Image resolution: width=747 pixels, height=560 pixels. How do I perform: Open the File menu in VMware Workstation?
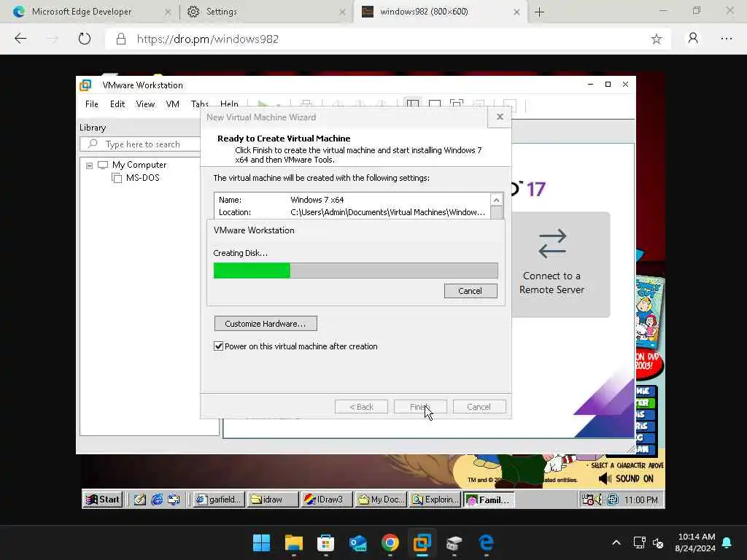[x=91, y=104]
